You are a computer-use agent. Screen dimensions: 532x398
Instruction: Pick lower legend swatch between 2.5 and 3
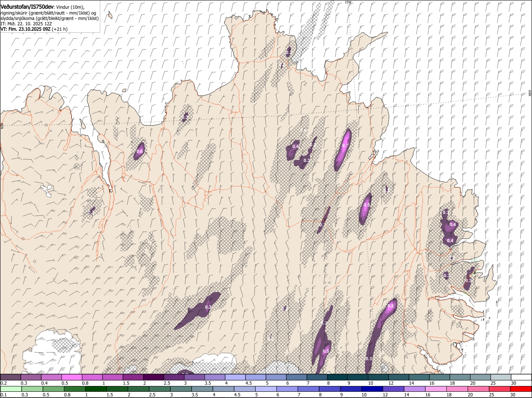(x=160, y=389)
